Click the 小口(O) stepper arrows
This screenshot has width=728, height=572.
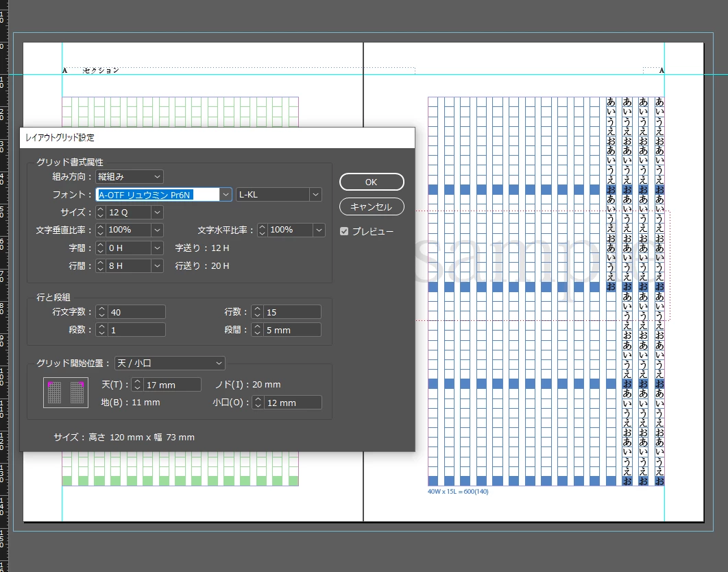click(x=258, y=403)
